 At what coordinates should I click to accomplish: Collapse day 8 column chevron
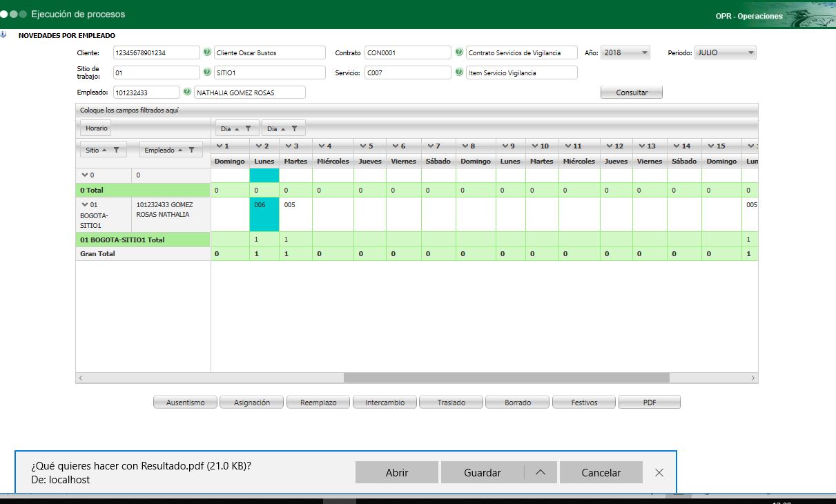coord(465,146)
